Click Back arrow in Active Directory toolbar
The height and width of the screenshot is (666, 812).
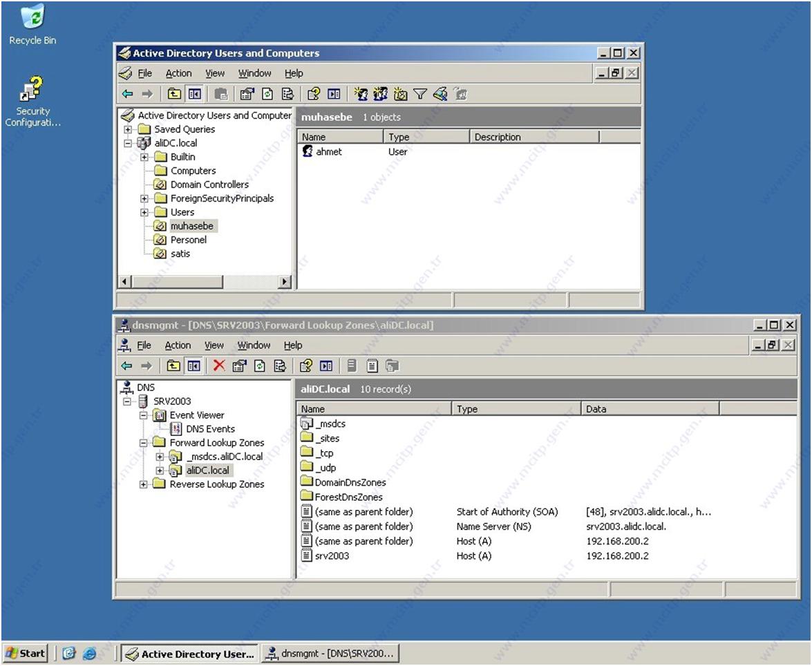(127, 94)
